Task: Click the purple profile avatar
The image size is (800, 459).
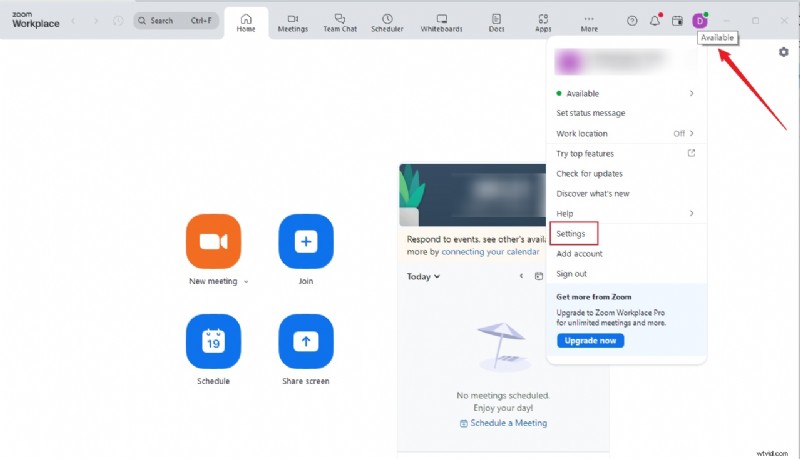Action: (x=700, y=20)
